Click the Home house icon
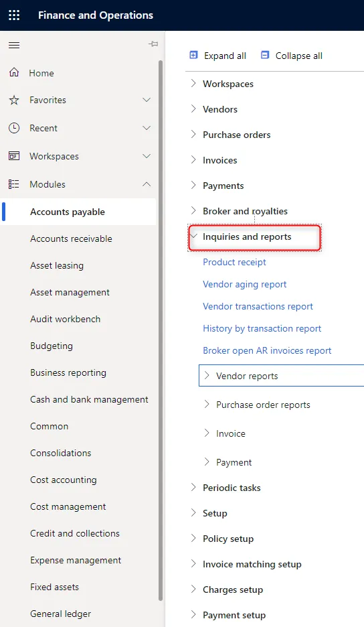 14,72
